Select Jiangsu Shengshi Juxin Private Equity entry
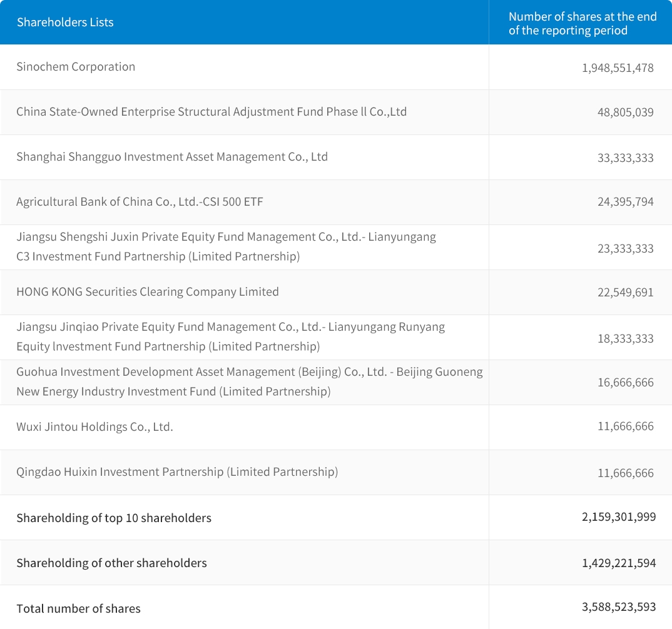672x629 pixels. (x=226, y=246)
